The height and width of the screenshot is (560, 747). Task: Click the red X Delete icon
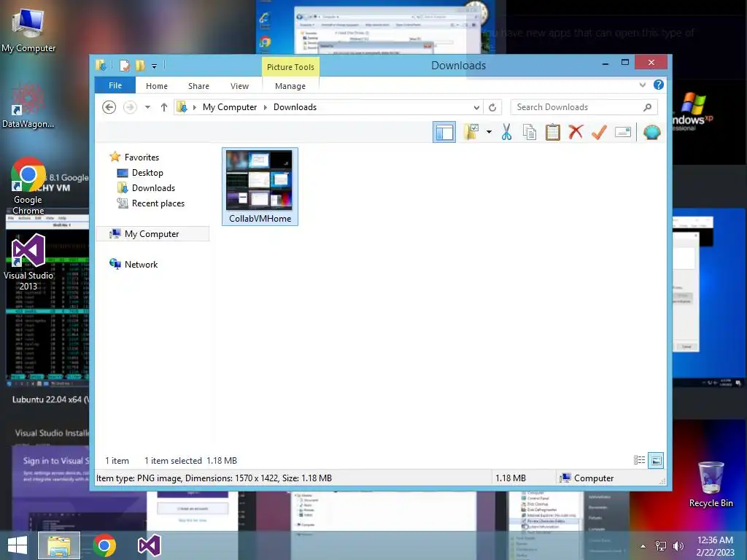[576, 132]
